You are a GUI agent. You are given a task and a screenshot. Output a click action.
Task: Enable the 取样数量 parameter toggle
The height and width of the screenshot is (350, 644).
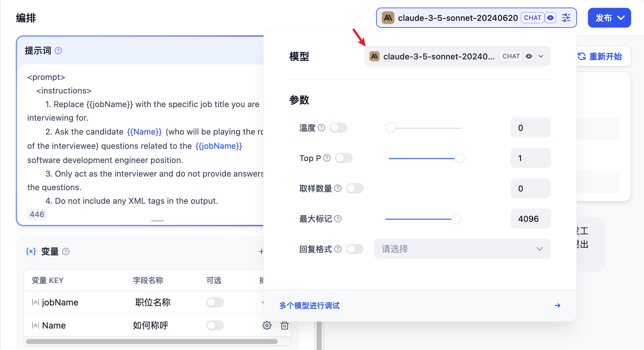pos(355,188)
